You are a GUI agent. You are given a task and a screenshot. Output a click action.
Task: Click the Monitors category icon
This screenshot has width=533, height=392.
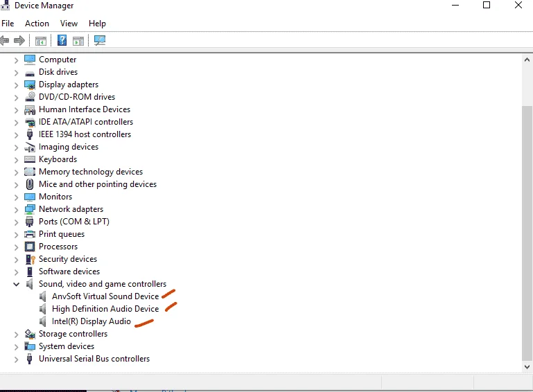pos(30,197)
